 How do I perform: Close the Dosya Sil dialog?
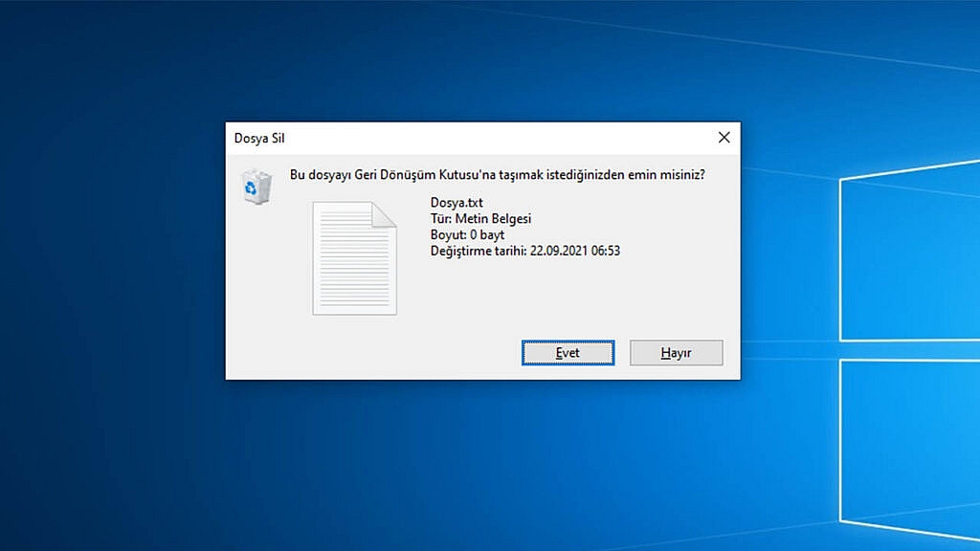pyautogui.click(x=724, y=138)
